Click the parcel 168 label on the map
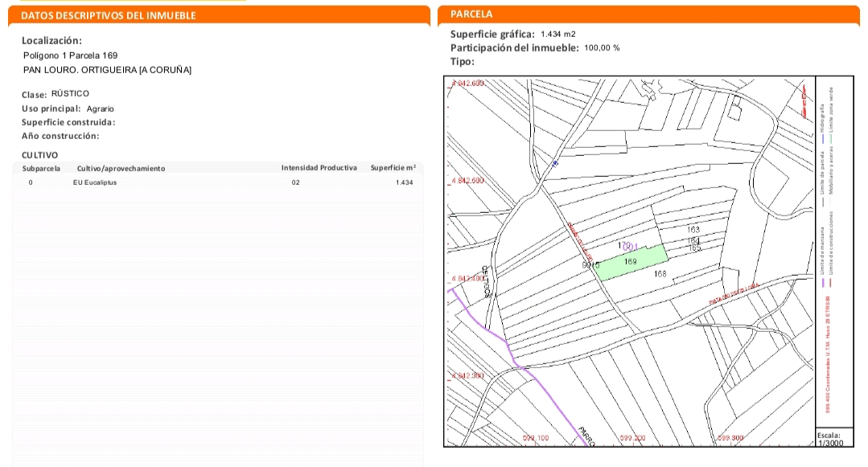This screenshot has height=467, width=868. pos(660,275)
